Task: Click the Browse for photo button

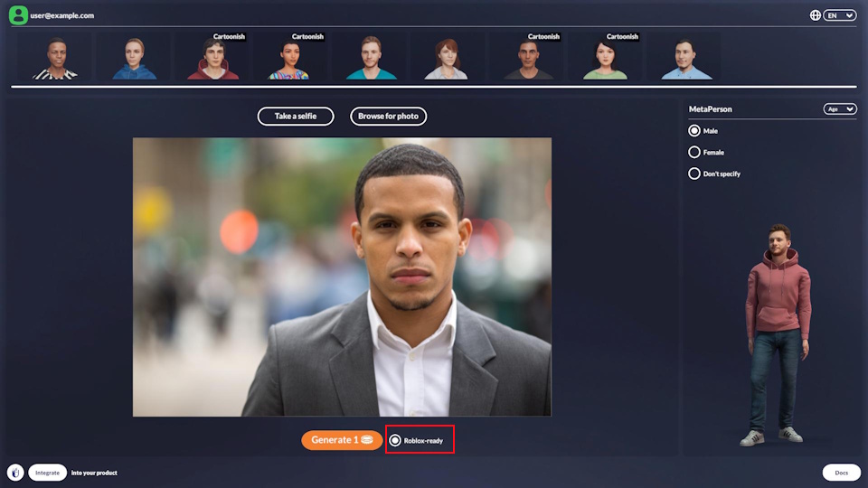Action: pyautogui.click(x=388, y=117)
